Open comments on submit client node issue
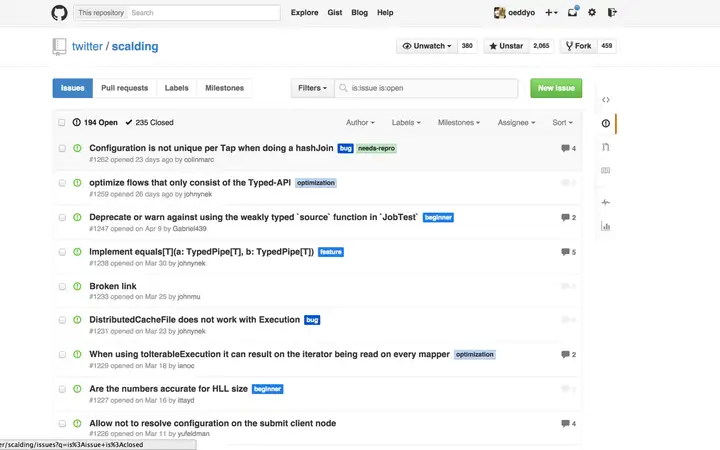The height and width of the screenshot is (450, 720). tap(568, 423)
